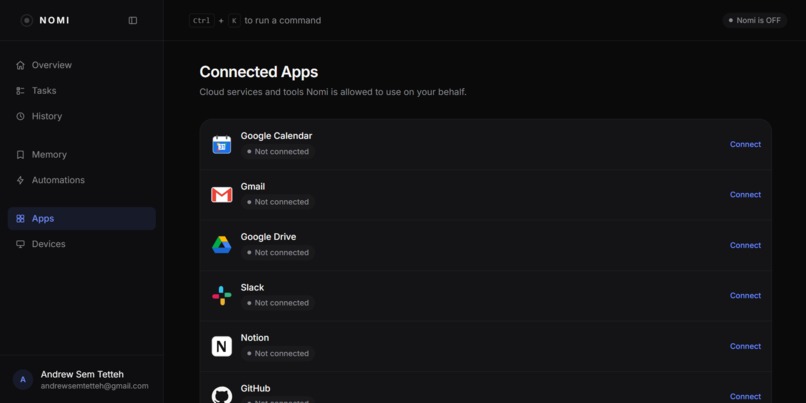Open the History section

tap(82, 116)
